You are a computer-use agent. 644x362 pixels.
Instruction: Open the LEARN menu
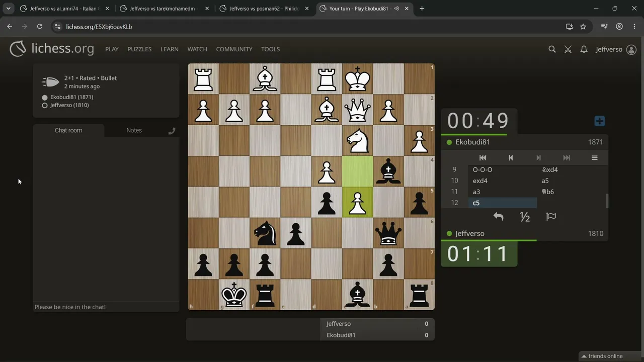pyautogui.click(x=170, y=49)
